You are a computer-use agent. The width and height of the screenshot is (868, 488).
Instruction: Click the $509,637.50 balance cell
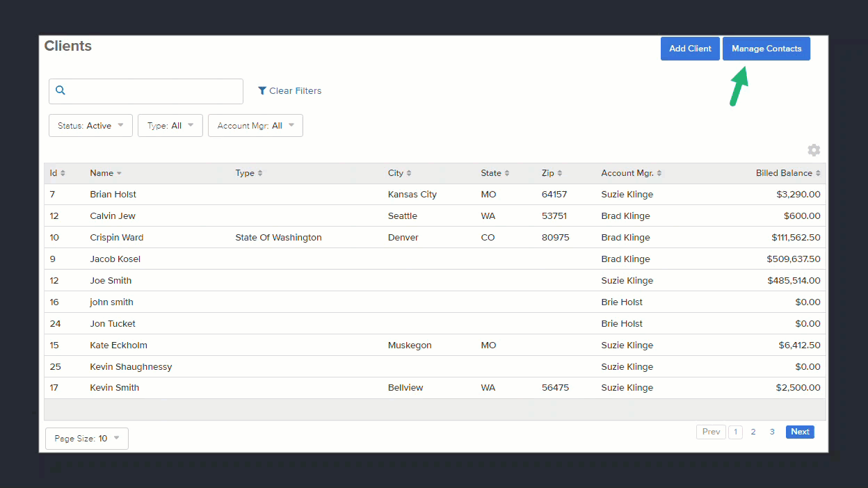pyautogui.click(x=794, y=259)
